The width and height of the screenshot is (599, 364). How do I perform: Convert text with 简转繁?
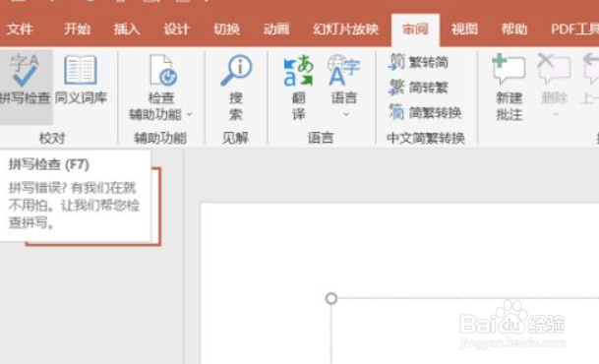(x=419, y=88)
